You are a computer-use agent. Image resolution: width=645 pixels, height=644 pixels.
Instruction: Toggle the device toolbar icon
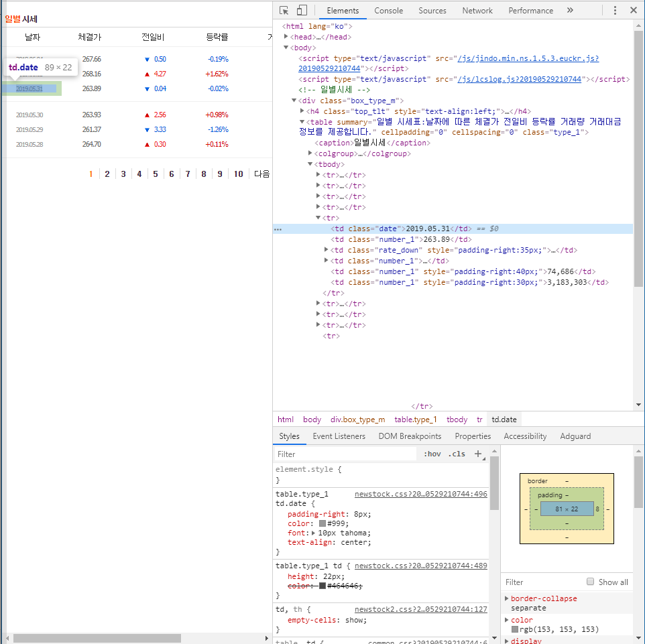302,10
